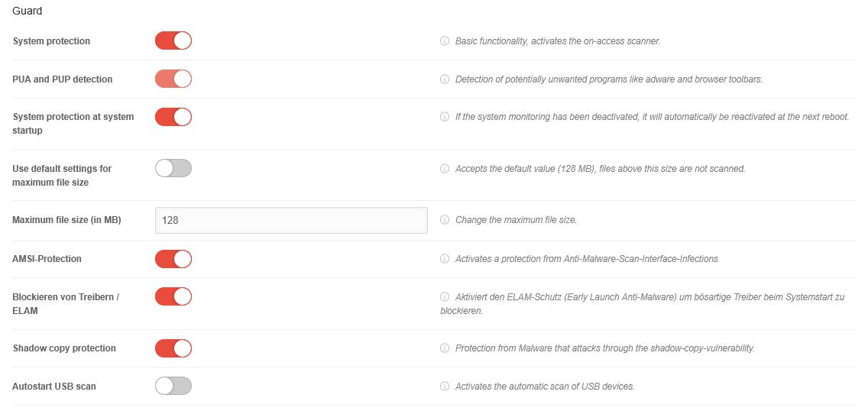Image resolution: width=868 pixels, height=411 pixels.
Task: Toggle System protection at system startup
Action: (173, 117)
